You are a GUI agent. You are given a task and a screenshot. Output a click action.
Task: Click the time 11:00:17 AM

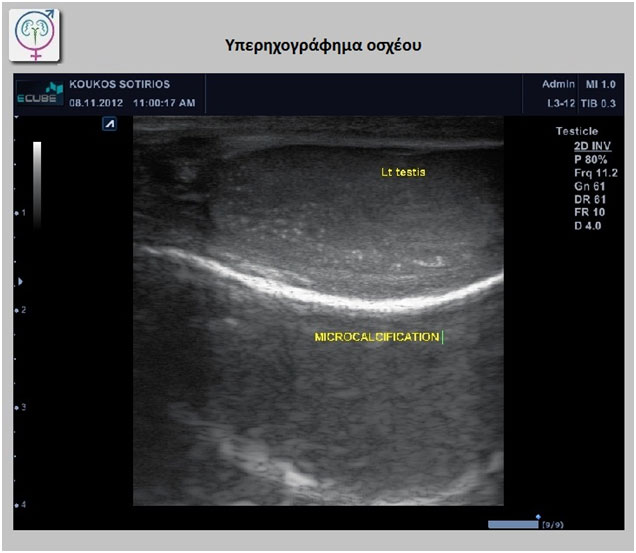click(164, 103)
